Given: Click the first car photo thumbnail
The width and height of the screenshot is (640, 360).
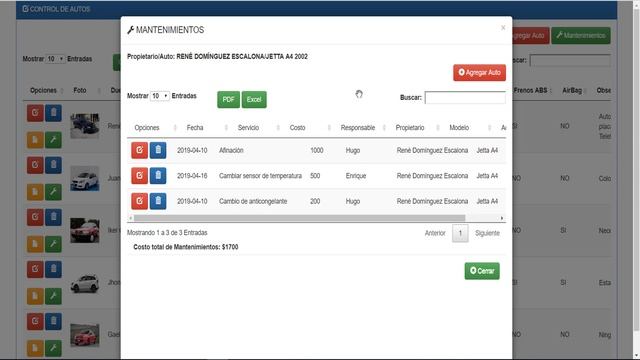Looking at the screenshot, I should click(x=84, y=126).
